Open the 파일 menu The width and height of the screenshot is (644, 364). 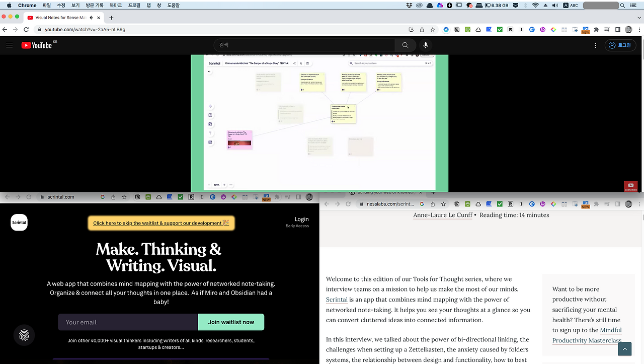(47, 5)
